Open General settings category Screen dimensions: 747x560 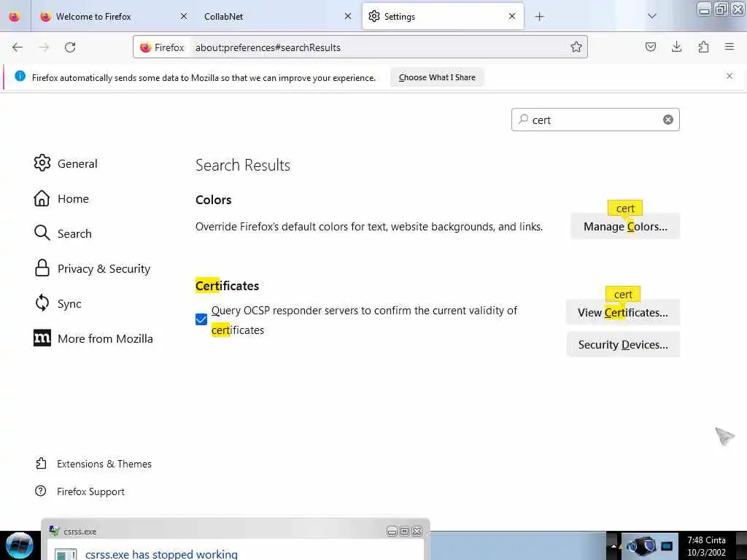(66, 163)
